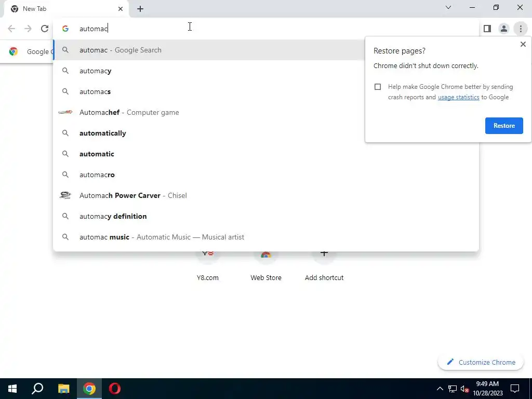
Task: Open the profile avatar menu
Action: (504, 29)
